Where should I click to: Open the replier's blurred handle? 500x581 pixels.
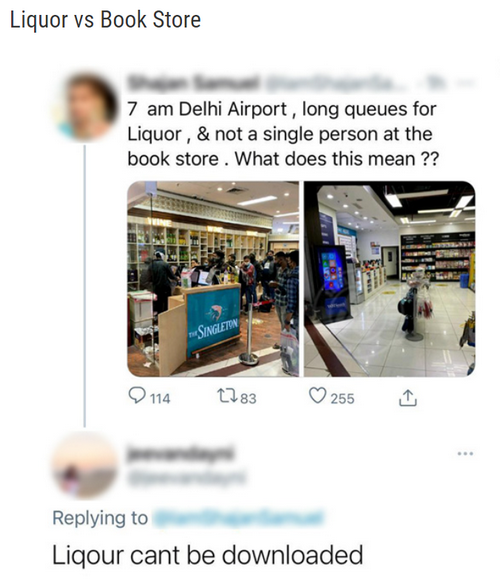click(x=186, y=478)
